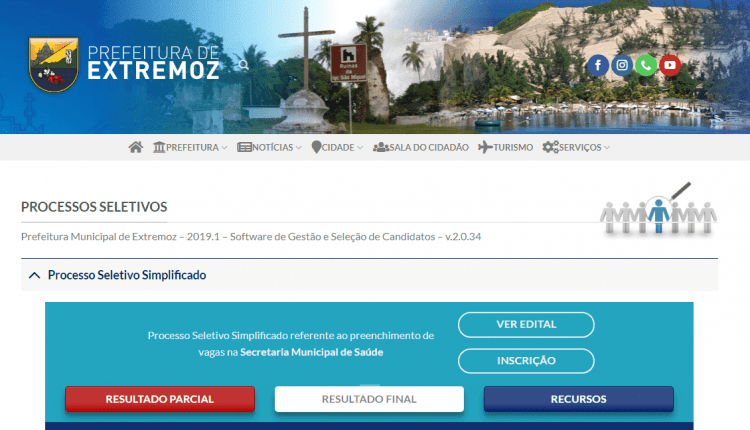
Task: Click the green phone contact icon
Action: click(x=646, y=65)
